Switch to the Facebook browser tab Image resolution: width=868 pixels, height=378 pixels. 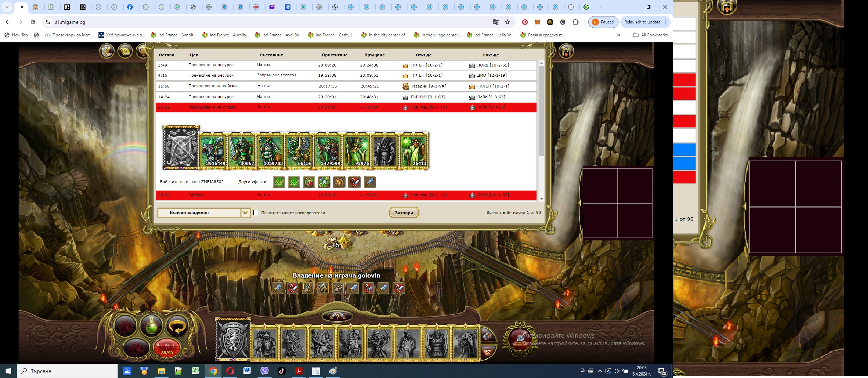coord(130,7)
